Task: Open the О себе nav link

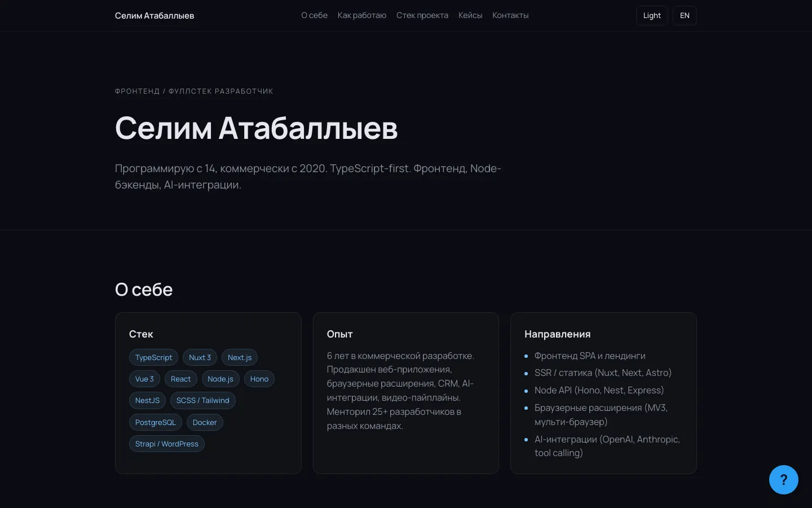Action: point(314,15)
